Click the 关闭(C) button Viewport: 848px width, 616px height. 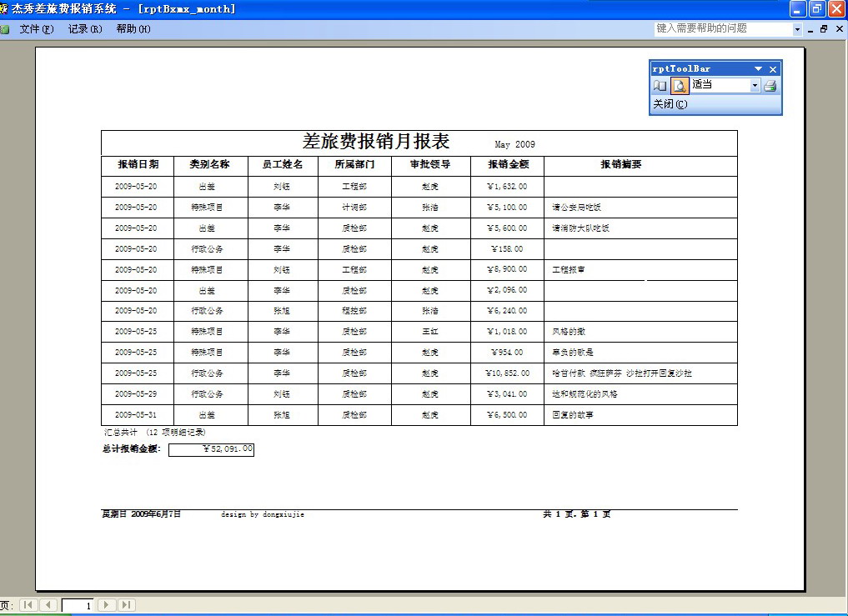coord(670,104)
